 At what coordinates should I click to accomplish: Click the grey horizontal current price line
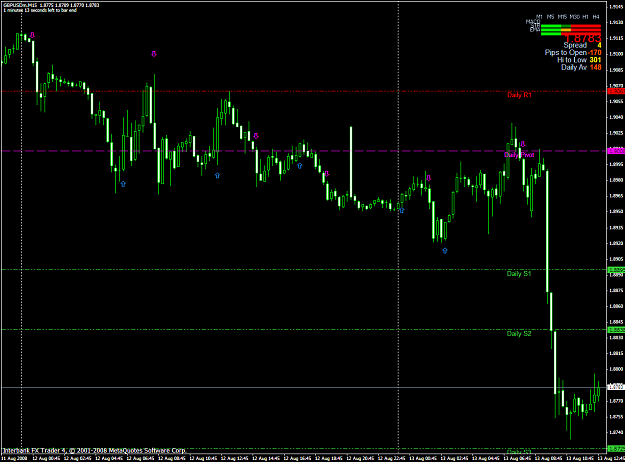click(x=303, y=387)
